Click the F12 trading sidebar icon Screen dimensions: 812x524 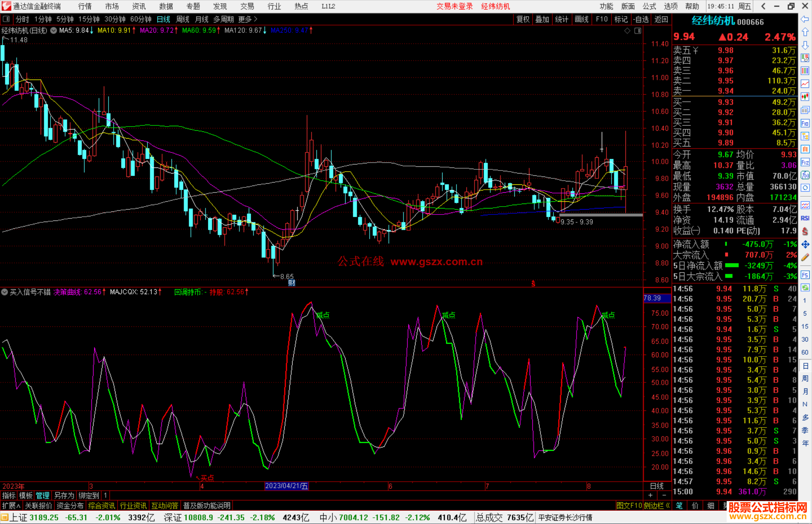(805, 162)
